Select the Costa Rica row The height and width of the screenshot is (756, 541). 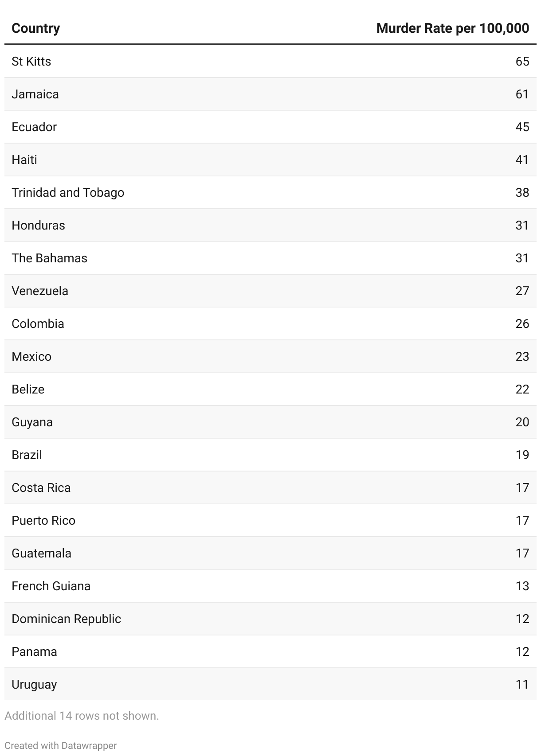pyautogui.click(x=270, y=487)
